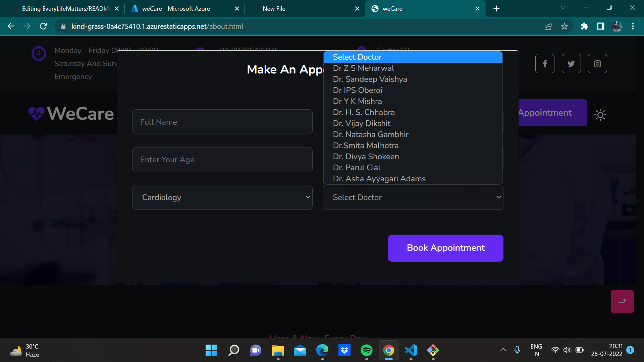This screenshot has width=644, height=362.
Task: Click the Full Name input field
Action: [222, 122]
